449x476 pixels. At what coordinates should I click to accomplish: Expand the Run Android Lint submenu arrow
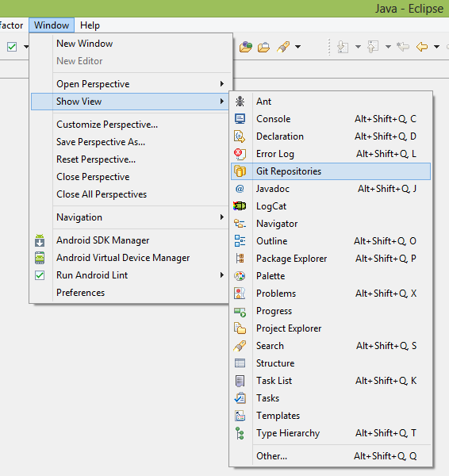pyautogui.click(x=222, y=275)
